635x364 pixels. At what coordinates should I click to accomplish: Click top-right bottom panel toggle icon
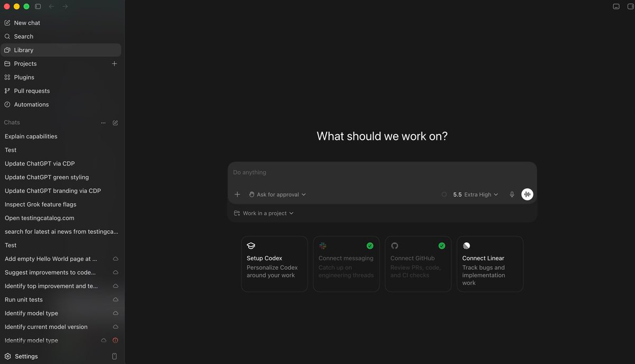click(616, 6)
